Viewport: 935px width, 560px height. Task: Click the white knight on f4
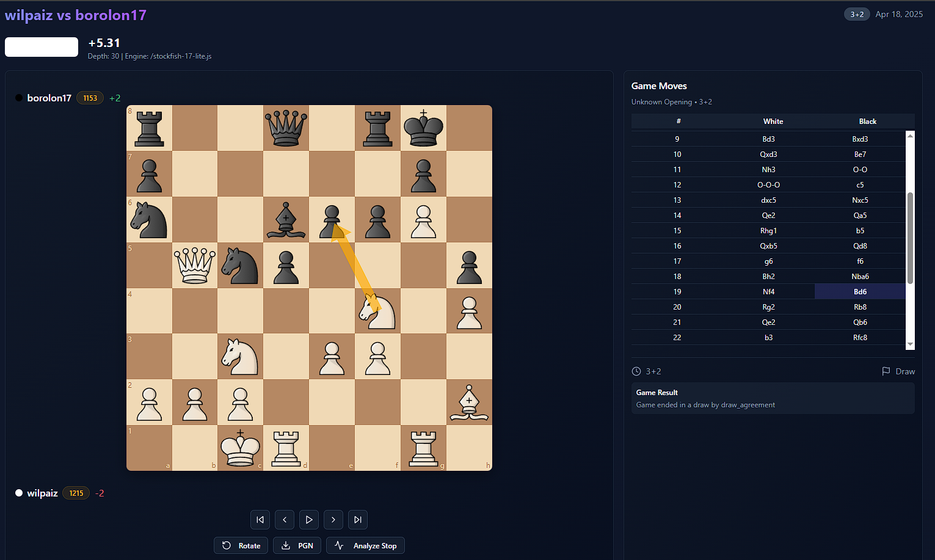tap(377, 311)
